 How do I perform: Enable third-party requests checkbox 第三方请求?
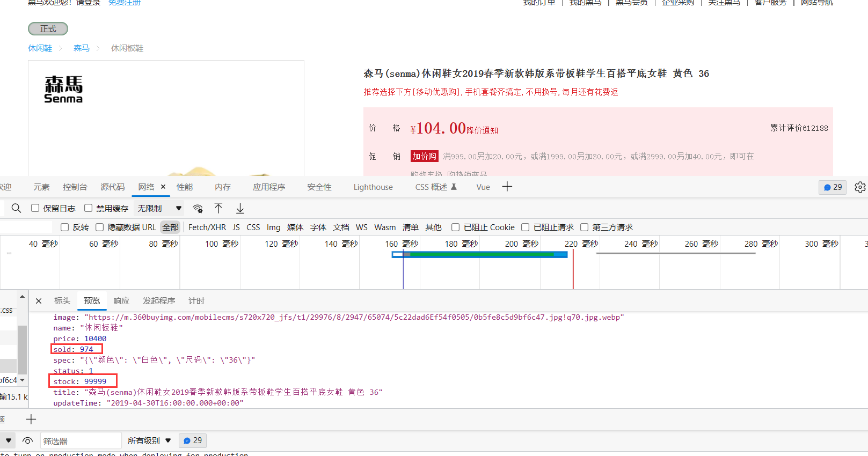(x=585, y=227)
